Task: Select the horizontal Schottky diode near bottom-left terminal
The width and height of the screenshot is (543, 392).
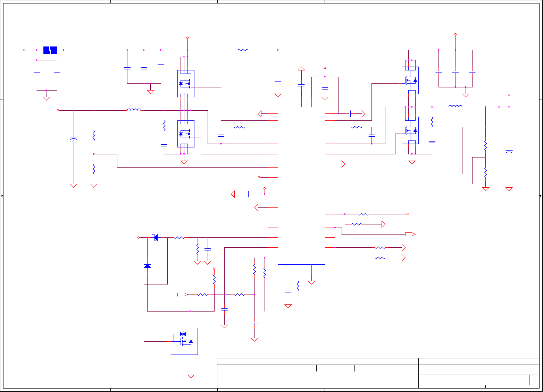Action: 156,238
